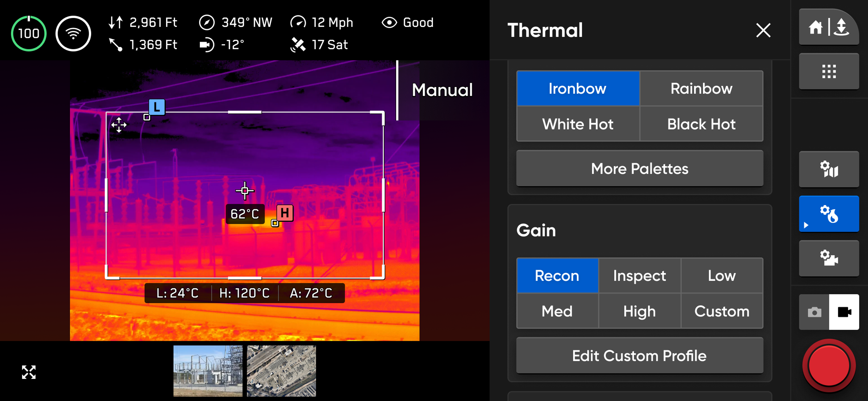868x401 pixels.
Task: Select High gain mode
Action: click(x=639, y=311)
